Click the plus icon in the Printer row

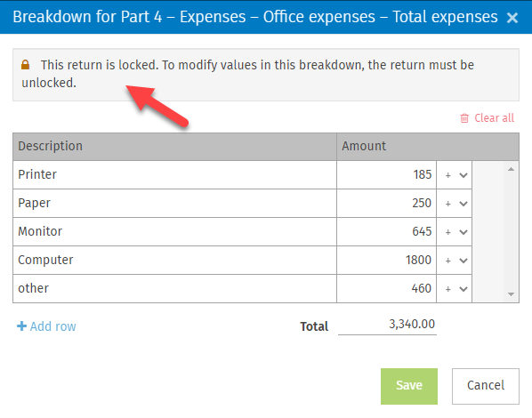pyautogui.click(x=447, y=175)
